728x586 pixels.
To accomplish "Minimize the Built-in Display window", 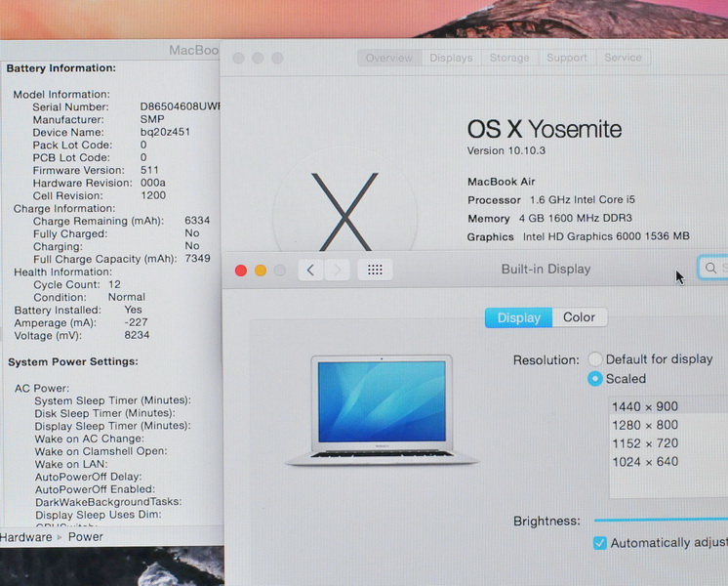I will point(261,271).
